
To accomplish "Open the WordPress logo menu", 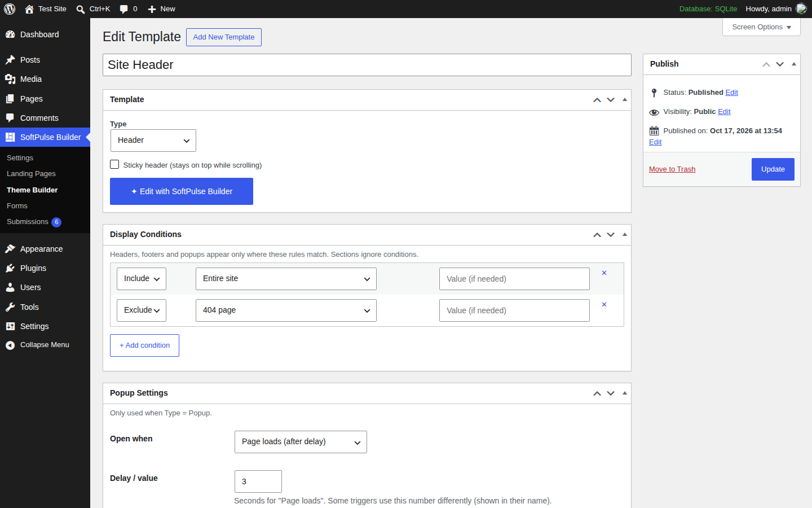I will pyautogui.click(x=10, y=9).
